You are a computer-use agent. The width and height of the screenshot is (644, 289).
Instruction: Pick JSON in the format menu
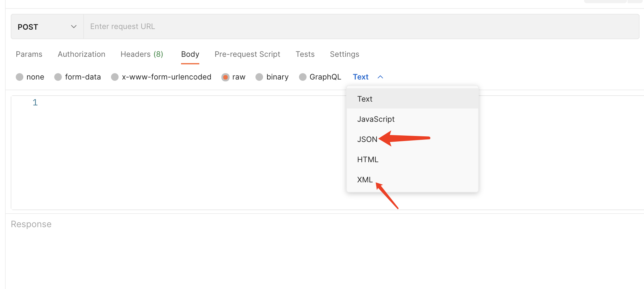[367, 139]
